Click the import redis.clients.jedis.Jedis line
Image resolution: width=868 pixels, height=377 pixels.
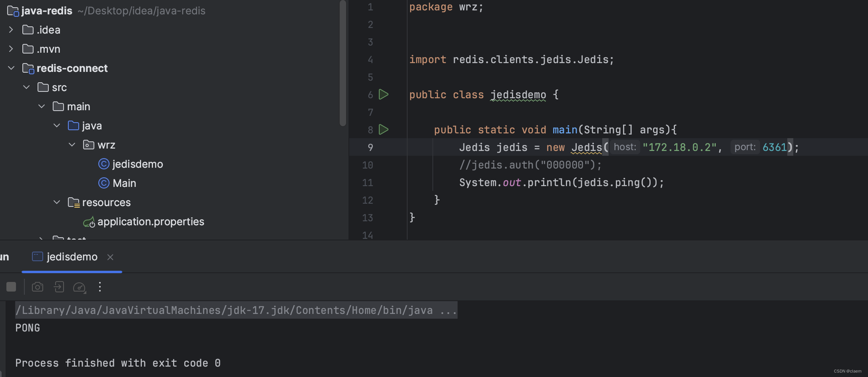(512, 60)
